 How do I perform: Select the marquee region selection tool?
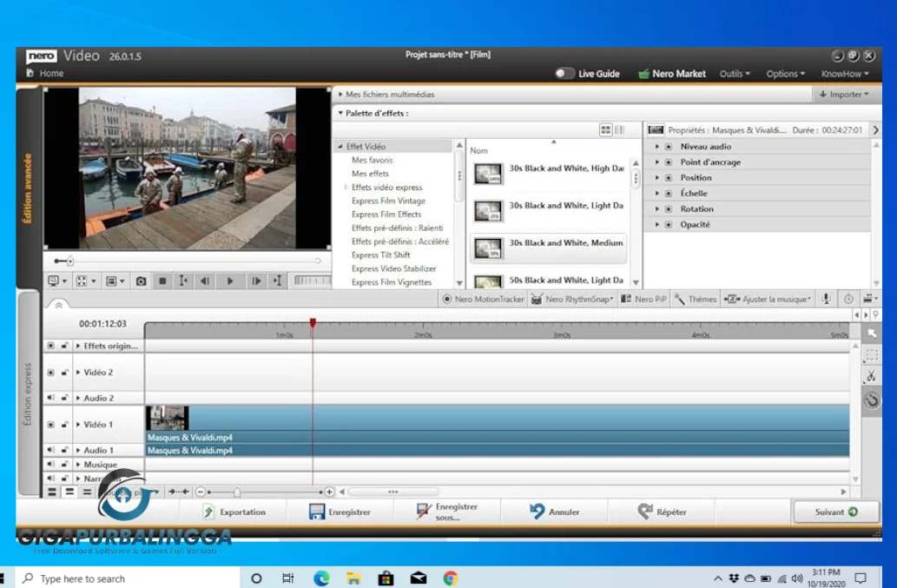pos(871,355)
